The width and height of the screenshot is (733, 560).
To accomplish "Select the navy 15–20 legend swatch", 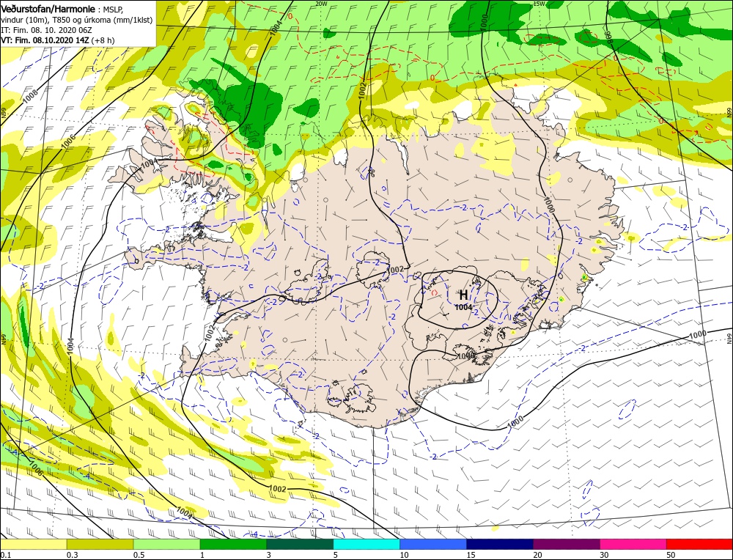I will (x=500, y=544).
